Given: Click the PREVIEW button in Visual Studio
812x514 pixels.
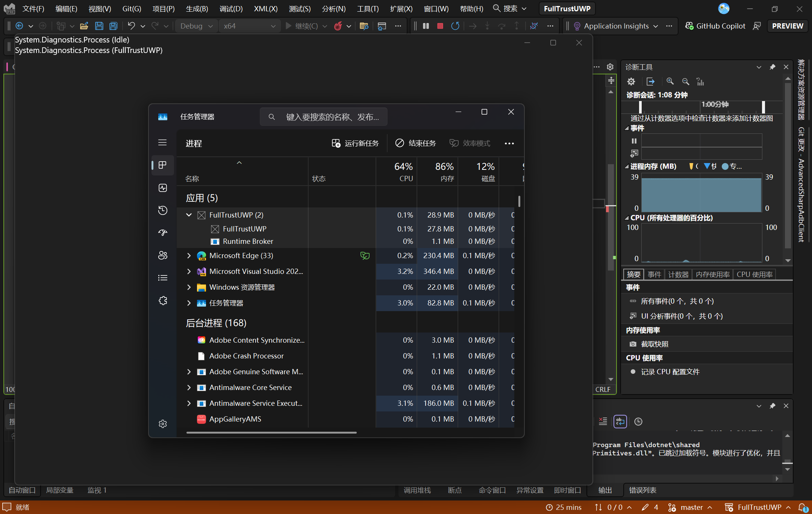Looking at the screenshot, I should (x=788, y=26).
